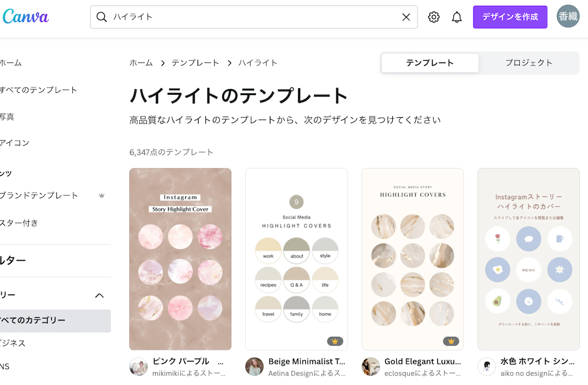This screenshot has width=588, height=385.
Task: Stay on the テンプレート tab
Action: point(430,62)
